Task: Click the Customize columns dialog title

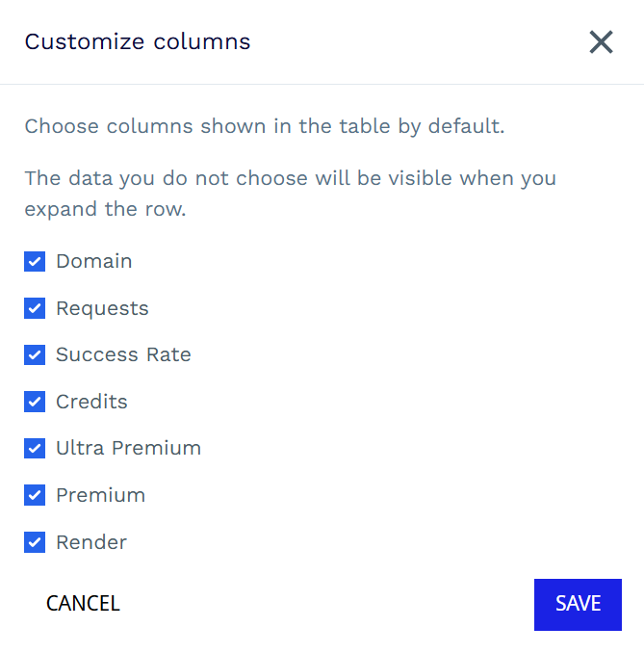Action: pyautogui.click(x=138, y=42)
